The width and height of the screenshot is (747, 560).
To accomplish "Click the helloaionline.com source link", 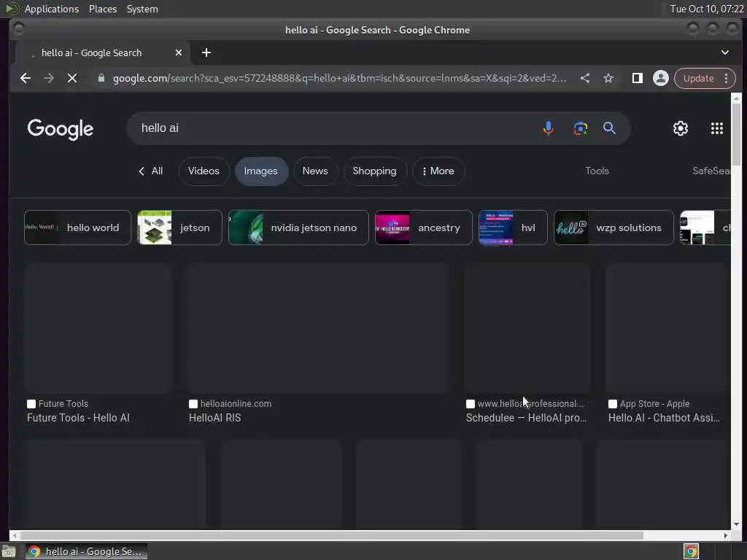I will [x=236, y=404].
